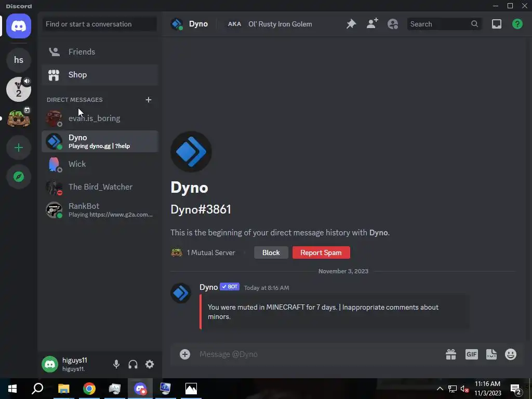Toggle microphone mute
This screenshot has width=532, height=399.
(x=116, y=364)
